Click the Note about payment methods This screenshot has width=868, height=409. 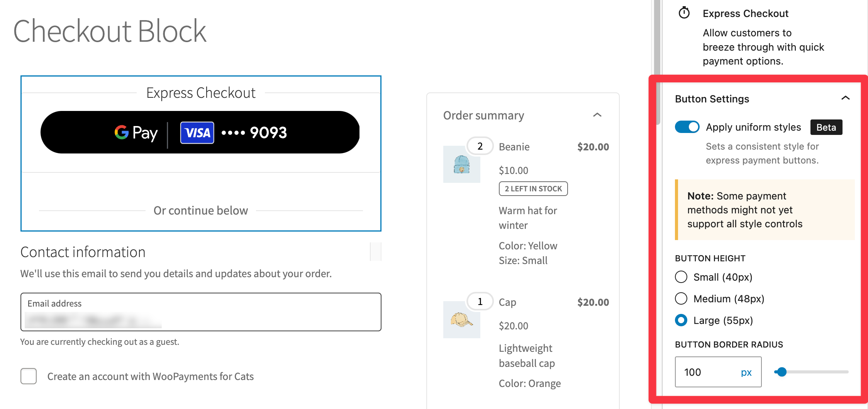pos(765,210)
